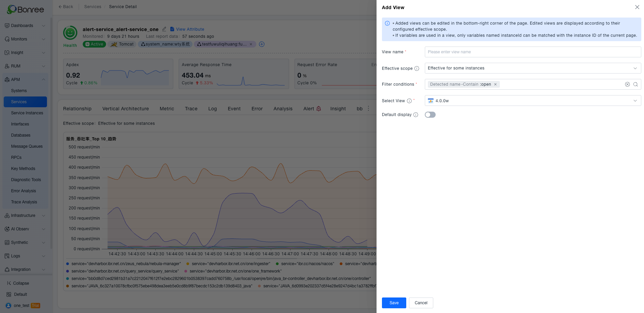Viewport: 644px width, 313px height.
Task: Click the Infrastructure sidebar icon
Action: tap(7, 216)
